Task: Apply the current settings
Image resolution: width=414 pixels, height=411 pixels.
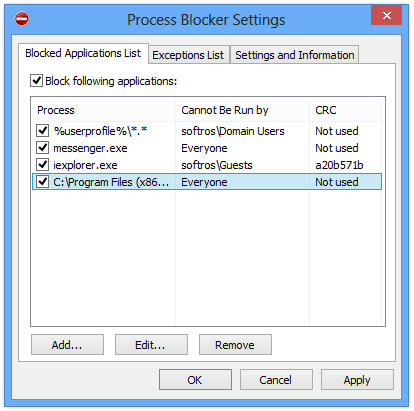Action: tap(357, 380)
